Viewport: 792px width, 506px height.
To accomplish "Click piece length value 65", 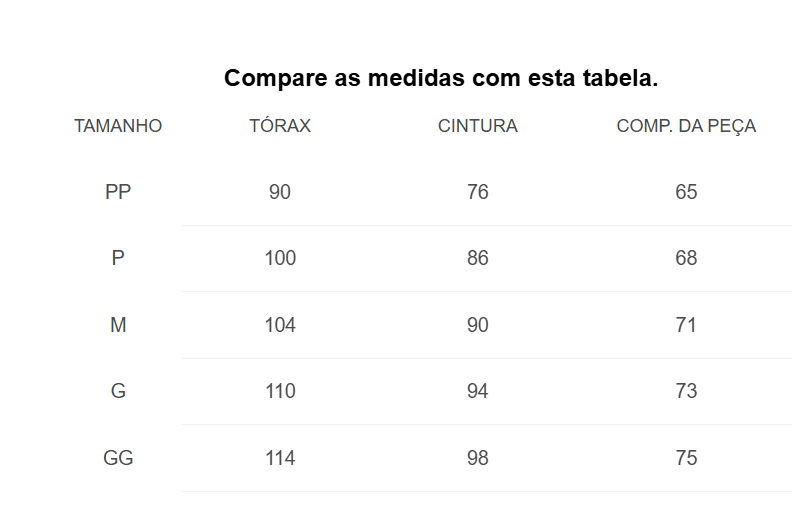I will pos(686,192).
